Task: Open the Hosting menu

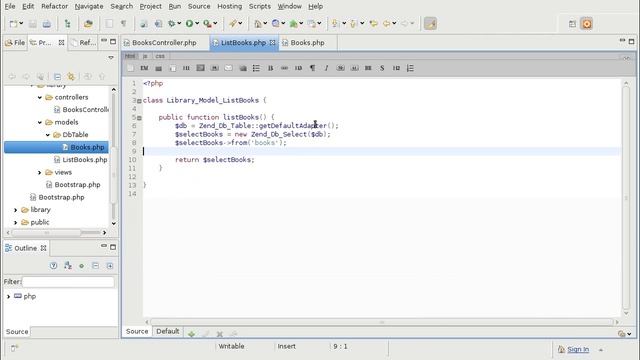Action: tap(229, 7)
